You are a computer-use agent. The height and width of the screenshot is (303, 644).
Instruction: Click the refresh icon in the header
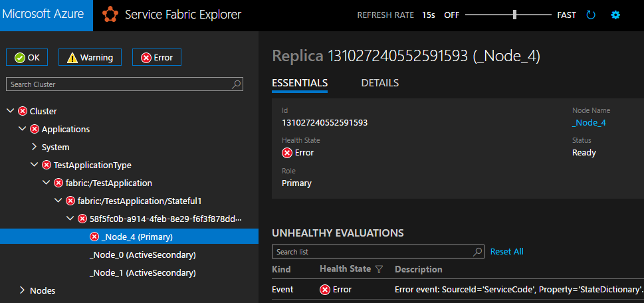tap(591, 15)
